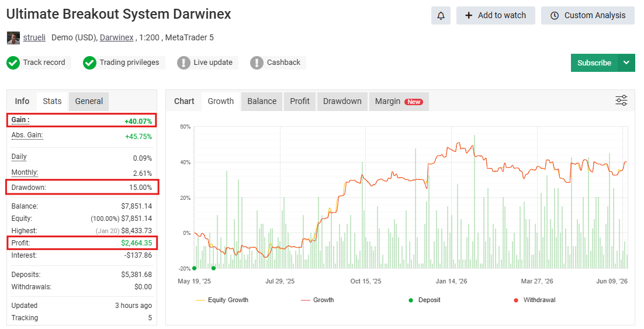Click the strueli profile avatar

tap(13, 38)
